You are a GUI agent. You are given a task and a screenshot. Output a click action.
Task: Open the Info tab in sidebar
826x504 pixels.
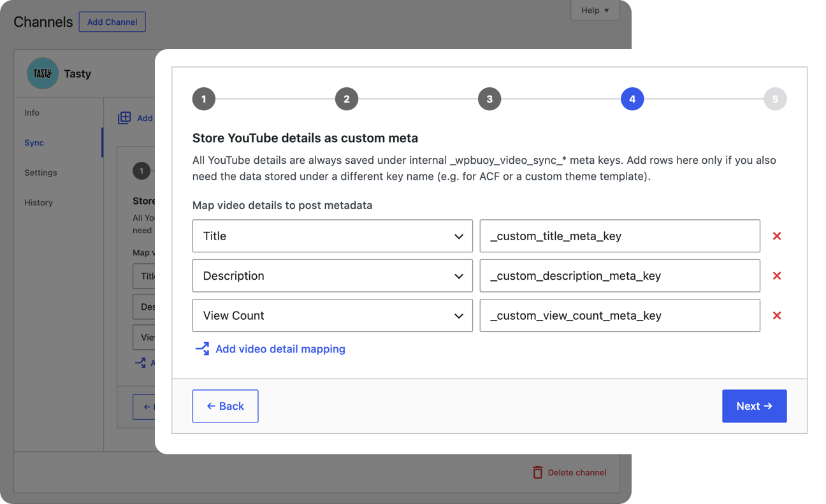[x=32, y=113]
